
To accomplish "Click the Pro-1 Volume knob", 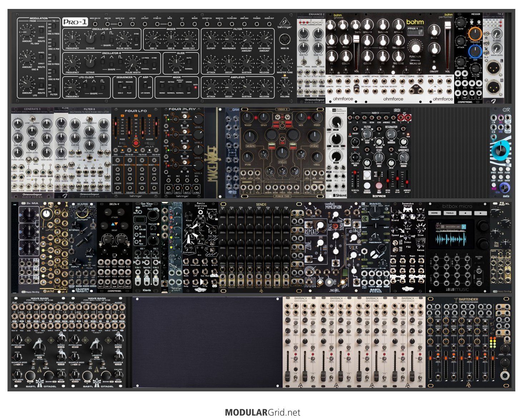I will tap(285, 87).
